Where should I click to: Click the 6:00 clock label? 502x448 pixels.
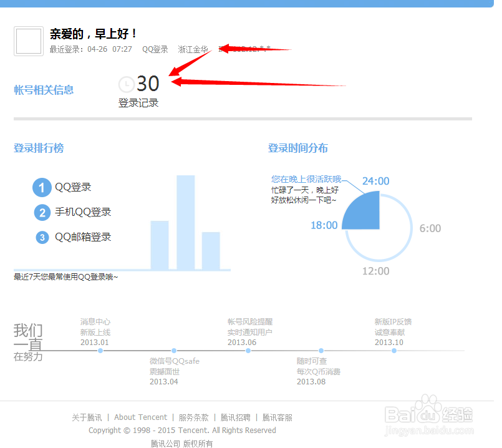click(430, 228)
